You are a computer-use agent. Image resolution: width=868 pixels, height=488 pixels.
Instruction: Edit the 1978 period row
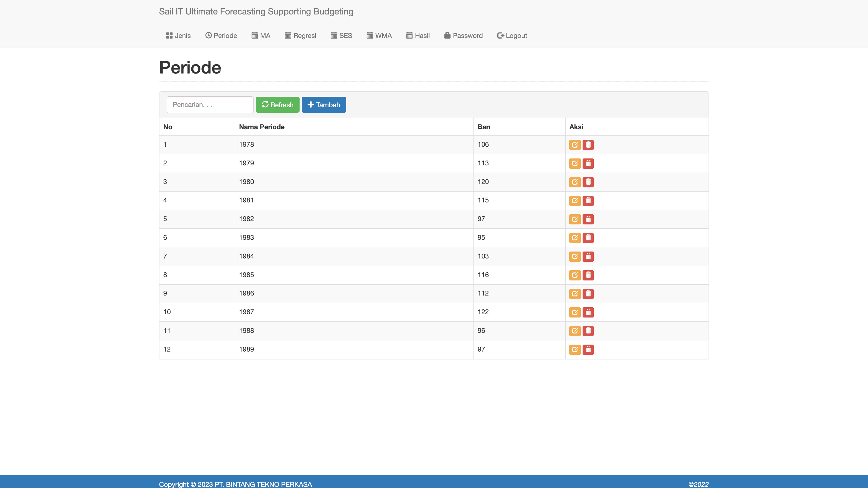click(x=574, y=145)
